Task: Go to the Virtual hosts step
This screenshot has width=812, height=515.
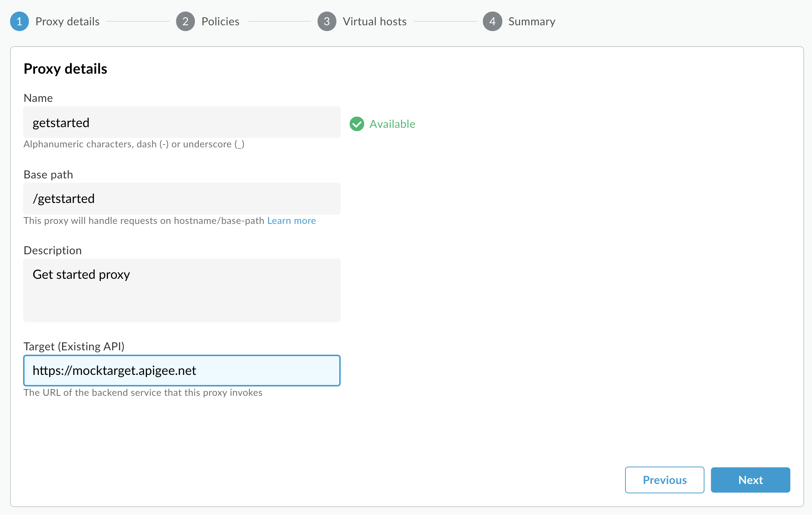Action: (x=375, y=22)
